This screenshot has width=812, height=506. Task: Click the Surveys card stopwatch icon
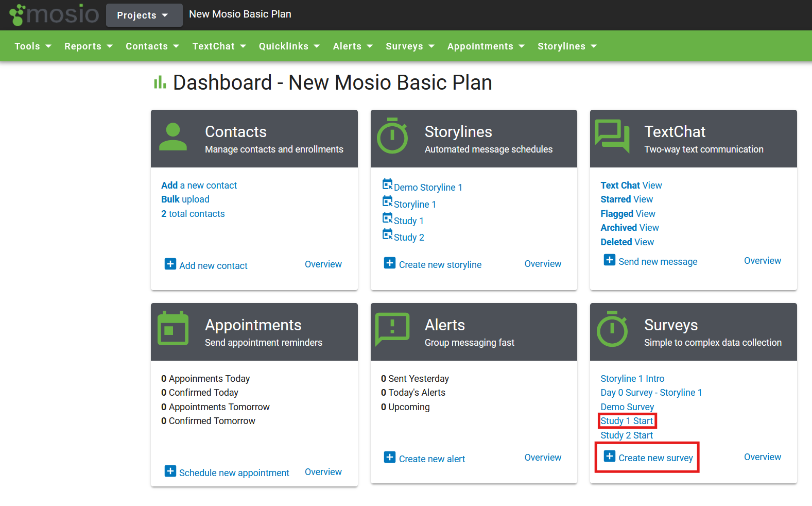point(612,329)
